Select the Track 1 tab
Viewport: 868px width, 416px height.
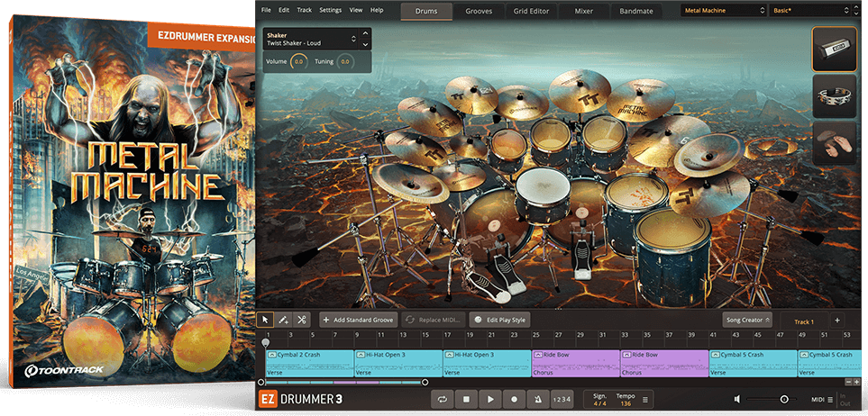[804, 321]
